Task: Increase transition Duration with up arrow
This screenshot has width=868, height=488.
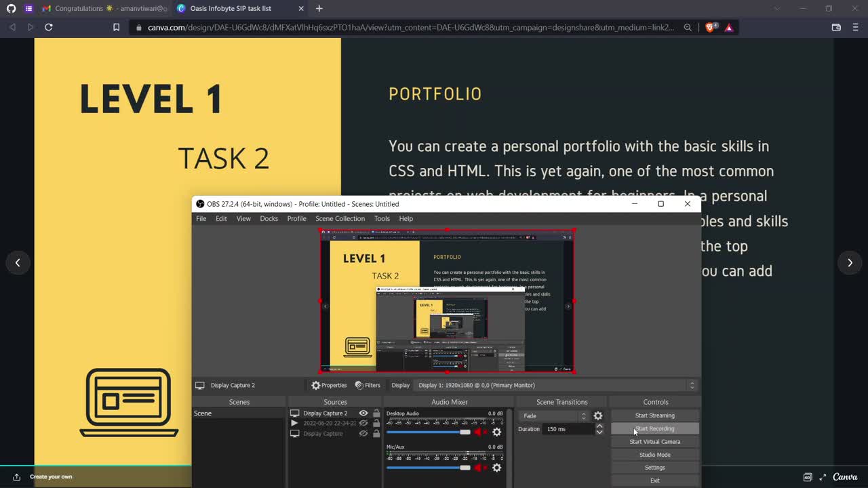Action: [x=599, y=426]
